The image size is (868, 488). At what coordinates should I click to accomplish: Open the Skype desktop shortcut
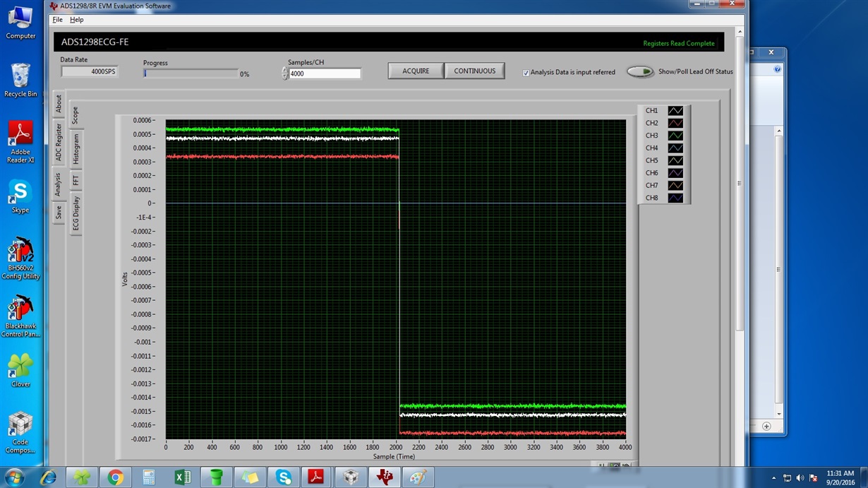click(x=20, y=196)
